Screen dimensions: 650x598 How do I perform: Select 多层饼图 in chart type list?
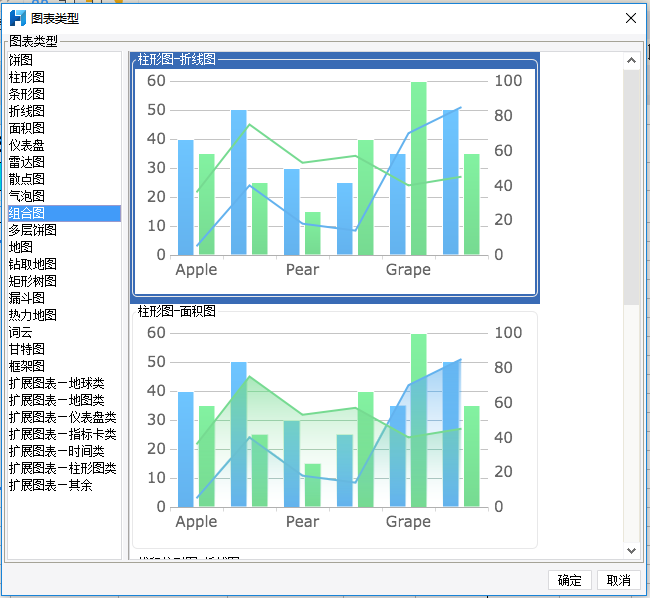(64, 230)
